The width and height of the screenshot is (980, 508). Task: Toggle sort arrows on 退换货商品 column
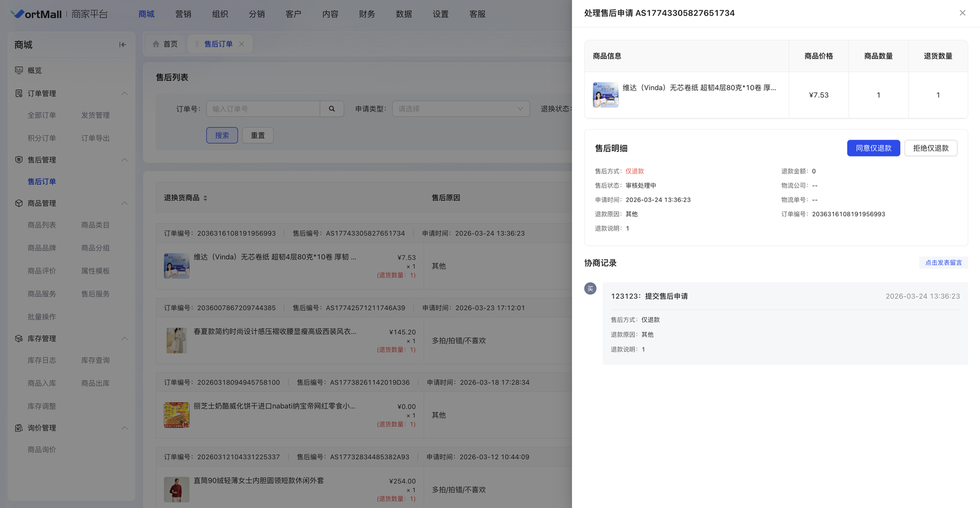click(205, 198)
